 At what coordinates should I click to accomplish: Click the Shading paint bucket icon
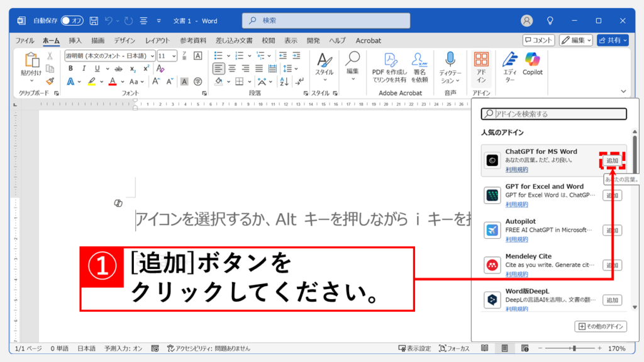pyautogui.click(x=218, y=82)
